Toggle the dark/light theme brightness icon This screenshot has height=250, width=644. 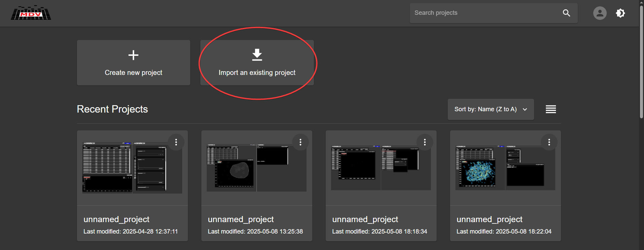point(620,13)
